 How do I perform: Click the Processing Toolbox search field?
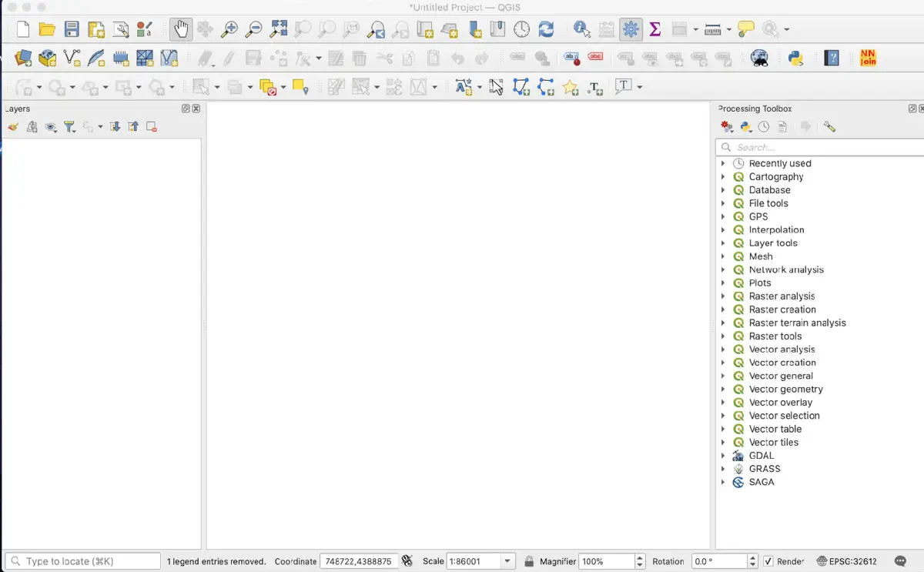pyautogui.click(x=819, y=147)
